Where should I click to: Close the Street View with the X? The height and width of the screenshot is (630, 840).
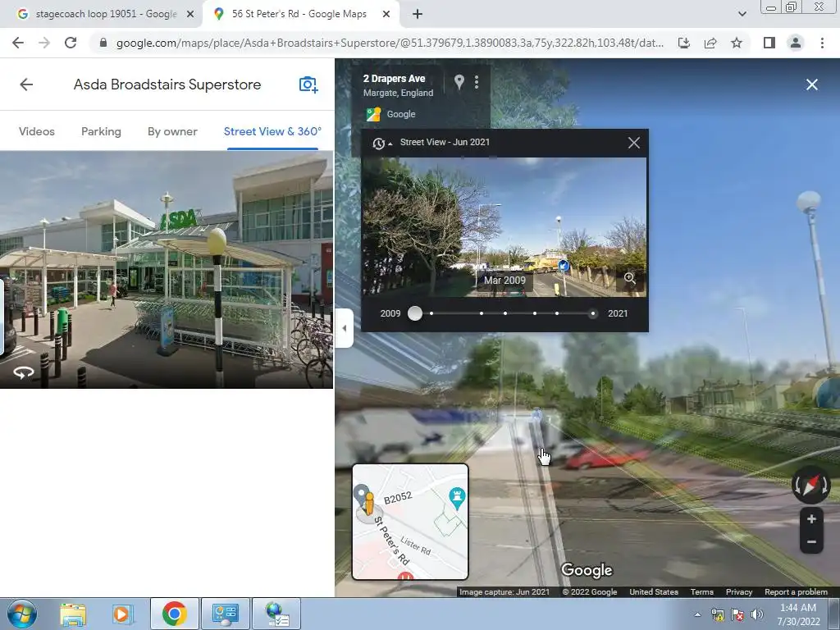[812, 84]
